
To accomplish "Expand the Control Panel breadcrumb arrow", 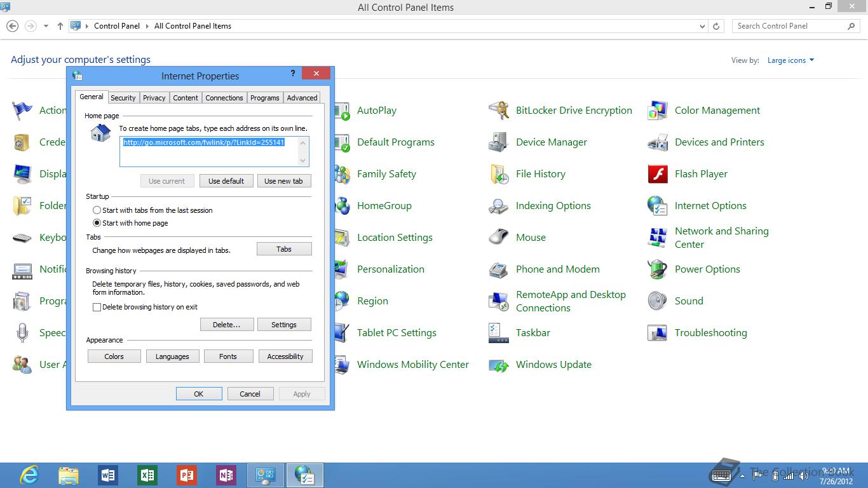I will [x=147, y=26].
